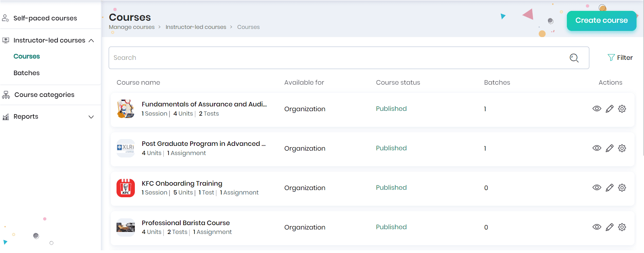Edit the KFC Onboarding Training course

point(610,188)
